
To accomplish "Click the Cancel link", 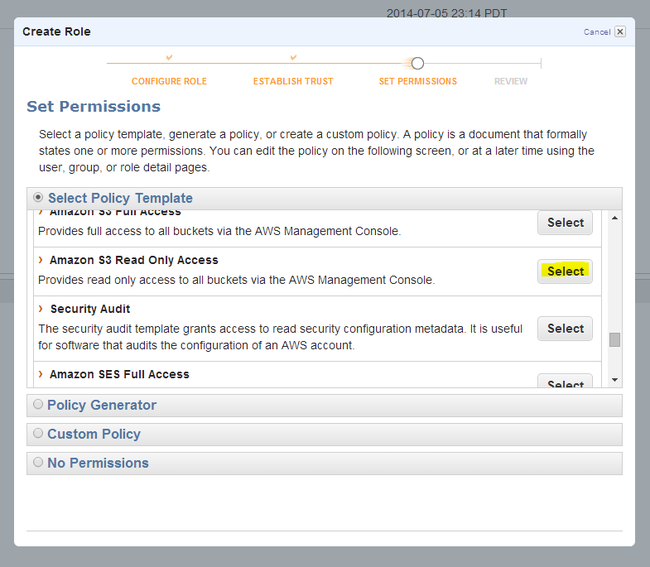I will coord(596,32).
